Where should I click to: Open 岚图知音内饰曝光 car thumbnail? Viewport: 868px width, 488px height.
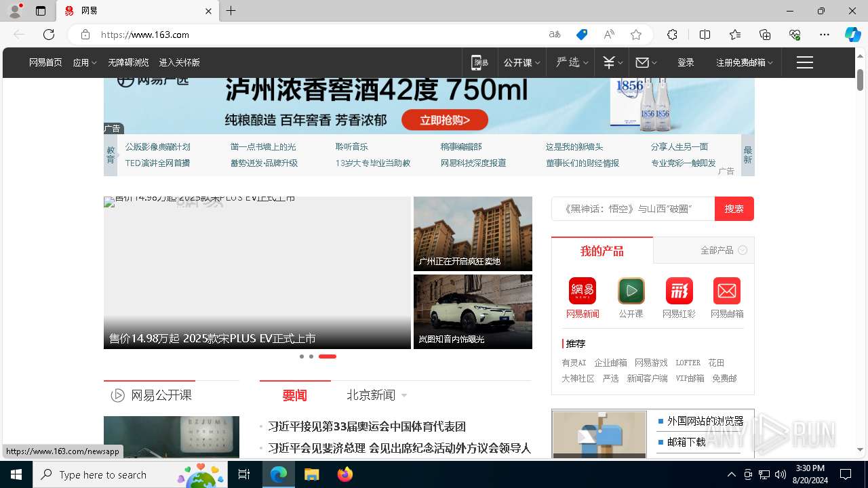[x=473, y=312]
